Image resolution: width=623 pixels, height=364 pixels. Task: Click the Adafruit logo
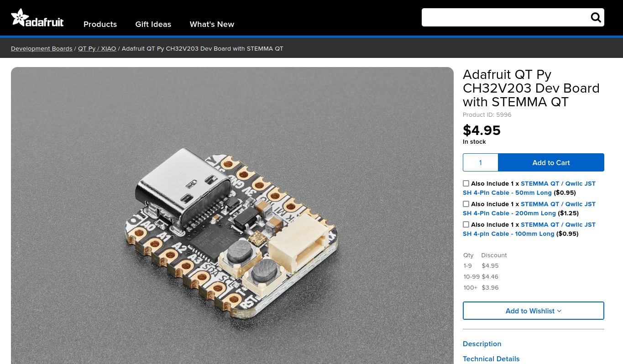(x=37, y=18)
